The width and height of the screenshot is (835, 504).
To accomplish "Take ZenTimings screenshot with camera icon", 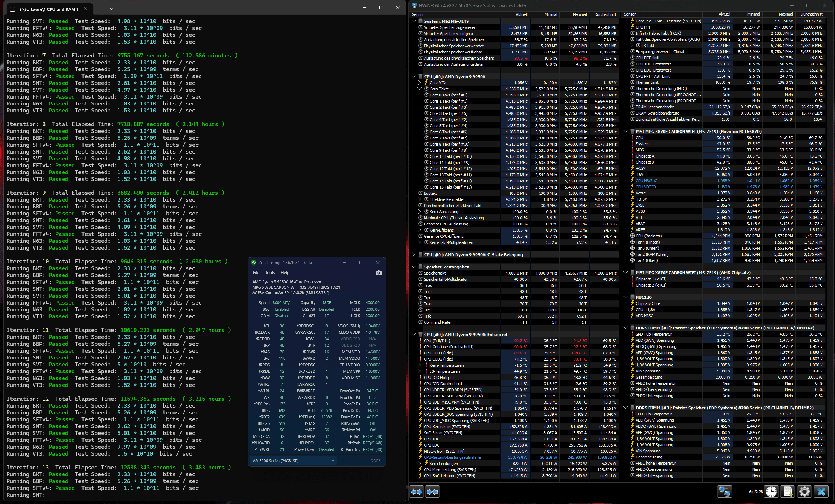I will [378, 273].
